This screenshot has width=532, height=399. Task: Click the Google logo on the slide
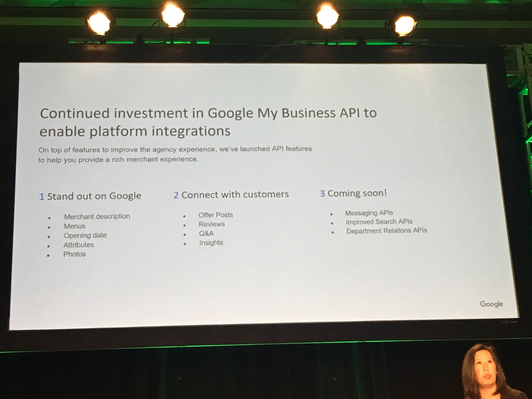coord(491,304)
